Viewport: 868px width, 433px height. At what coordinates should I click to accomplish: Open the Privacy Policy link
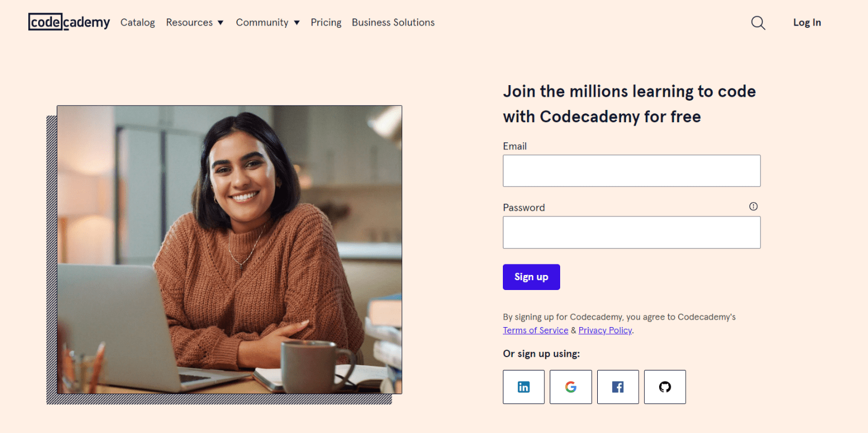[x=605, y=330]
